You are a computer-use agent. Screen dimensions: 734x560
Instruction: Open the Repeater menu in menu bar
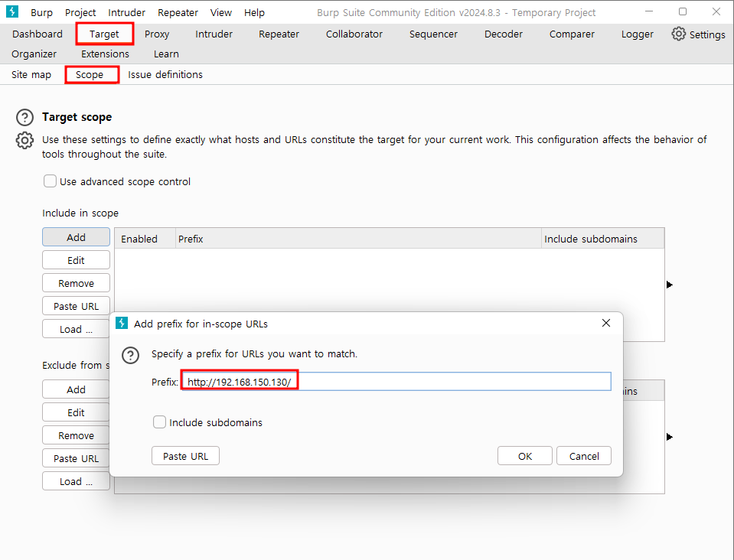point(178,13)
